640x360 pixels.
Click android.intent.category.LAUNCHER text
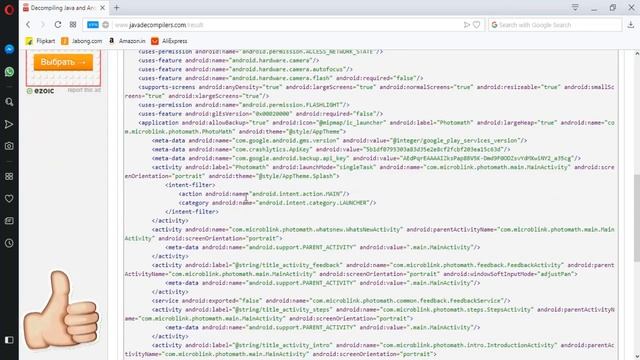click(x=312, y=203)
